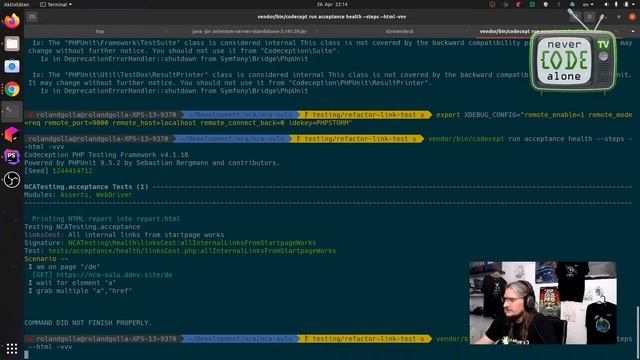Viewport: 640px width, 360px height.
Task: Click the green square tray icon
Action: (x=532, y=4)
